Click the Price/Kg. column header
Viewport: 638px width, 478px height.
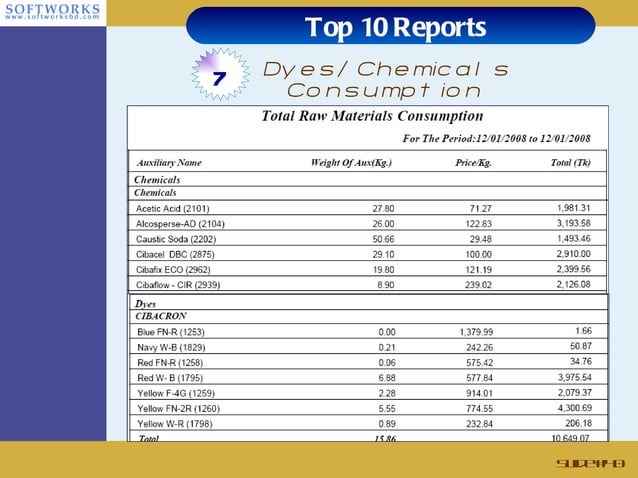[x=473, y=163]
